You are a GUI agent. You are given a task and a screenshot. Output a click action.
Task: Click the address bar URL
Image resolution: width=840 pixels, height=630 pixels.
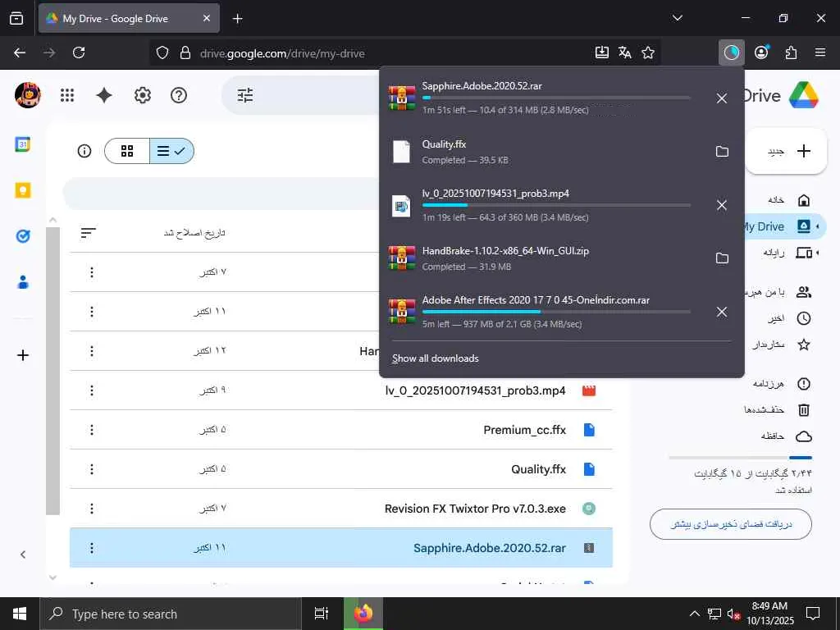tap(282, 53)
